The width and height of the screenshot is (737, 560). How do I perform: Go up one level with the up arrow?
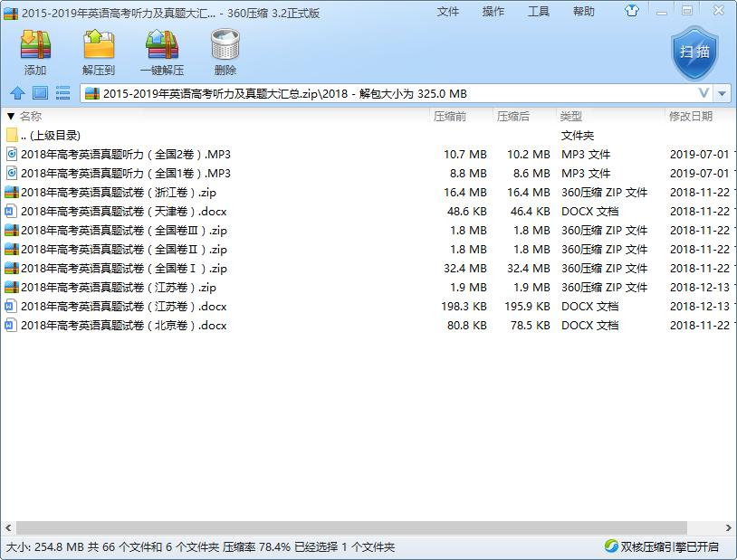click(x=16, y=93)
